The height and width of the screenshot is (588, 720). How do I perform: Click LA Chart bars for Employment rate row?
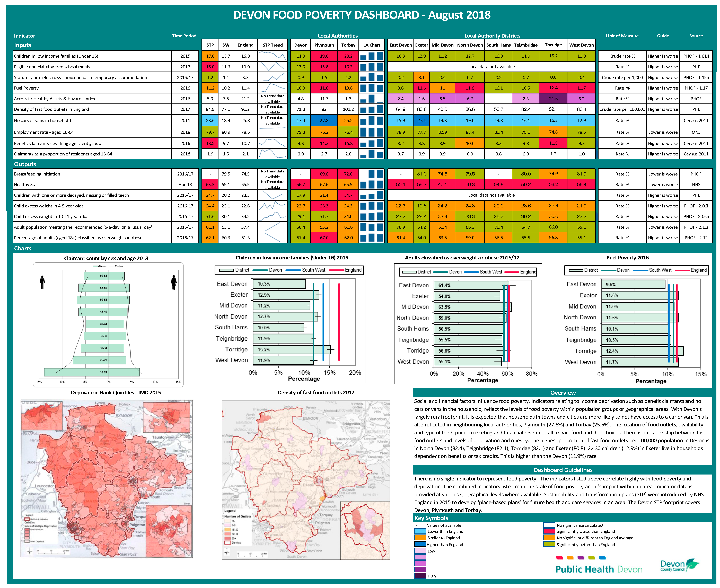372,132
